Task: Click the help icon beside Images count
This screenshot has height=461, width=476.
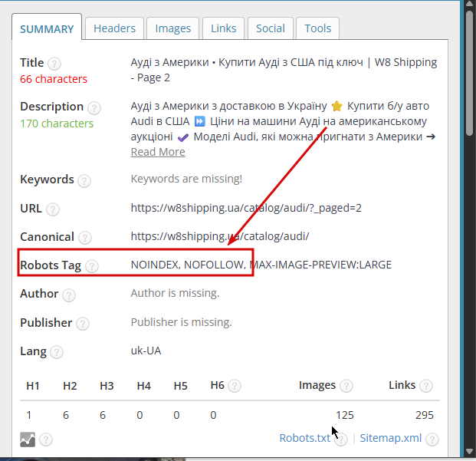Action: [x=346, y=387]
